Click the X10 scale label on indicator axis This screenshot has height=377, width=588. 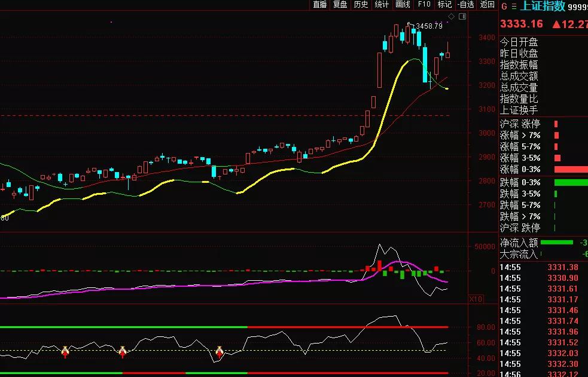[476, 298]
